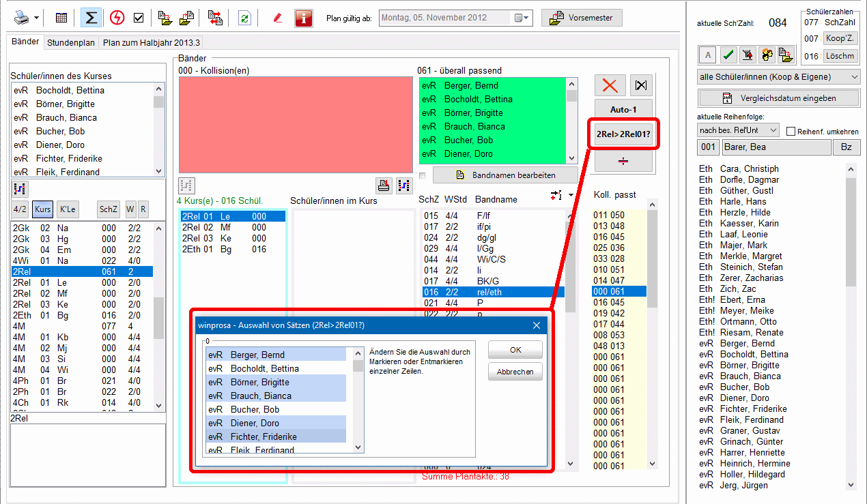This screenshot has width=867, height=504.
Task: Click the green checkmark button in right panel
Action: 728,55
